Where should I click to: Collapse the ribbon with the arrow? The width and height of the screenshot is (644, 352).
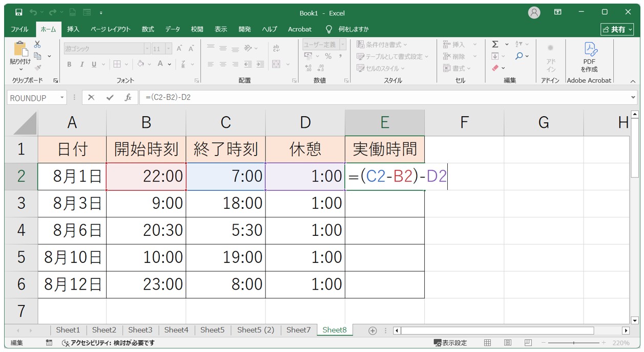633,81
